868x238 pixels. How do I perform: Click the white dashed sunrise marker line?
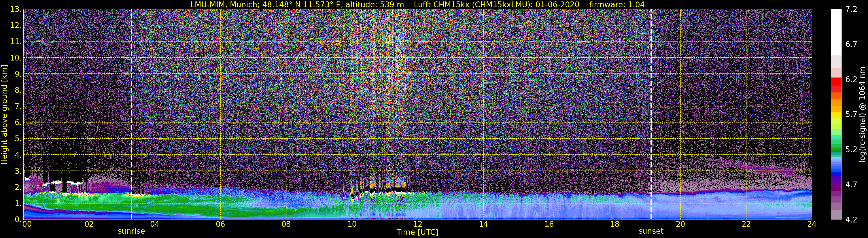click(131, 114)
